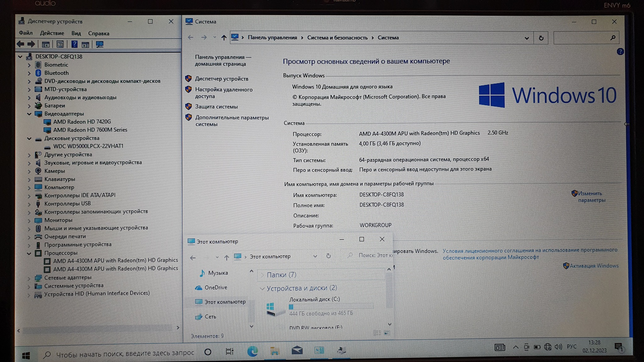
Task: Open Task View from the taskbar
Action: coord(230,352)
